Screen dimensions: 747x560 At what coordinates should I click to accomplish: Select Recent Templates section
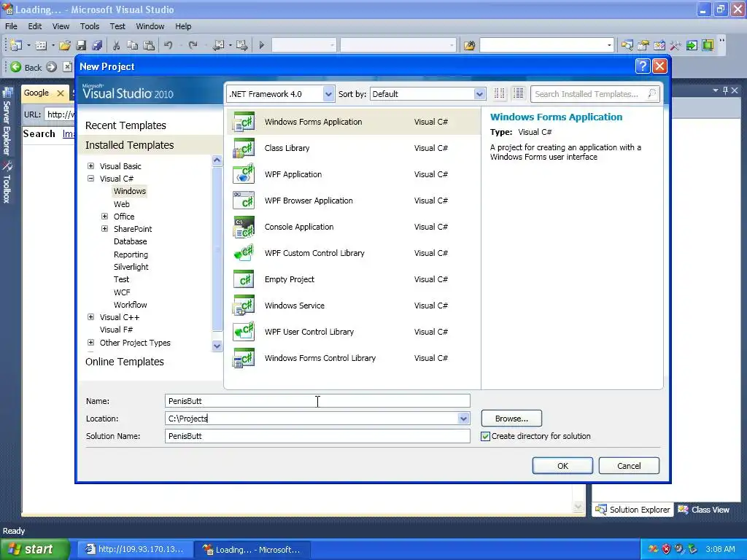coord(125,125)
